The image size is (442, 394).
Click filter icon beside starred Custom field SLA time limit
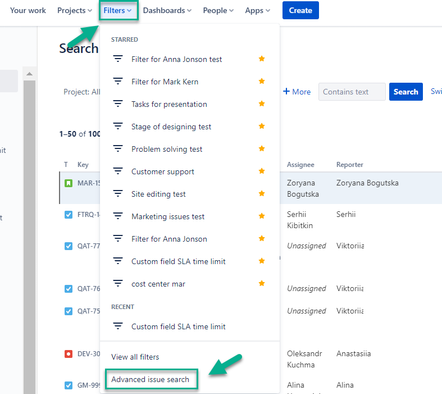pos(118,261)
